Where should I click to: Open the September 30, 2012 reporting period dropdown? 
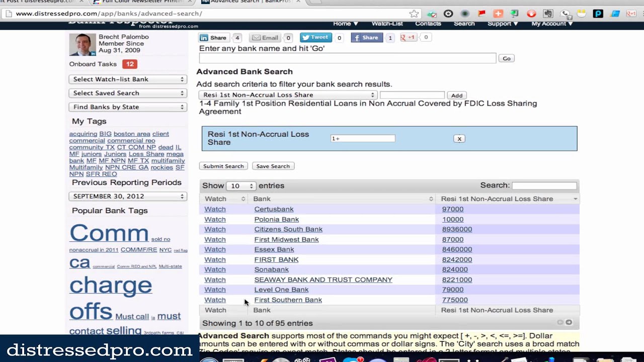128,197
